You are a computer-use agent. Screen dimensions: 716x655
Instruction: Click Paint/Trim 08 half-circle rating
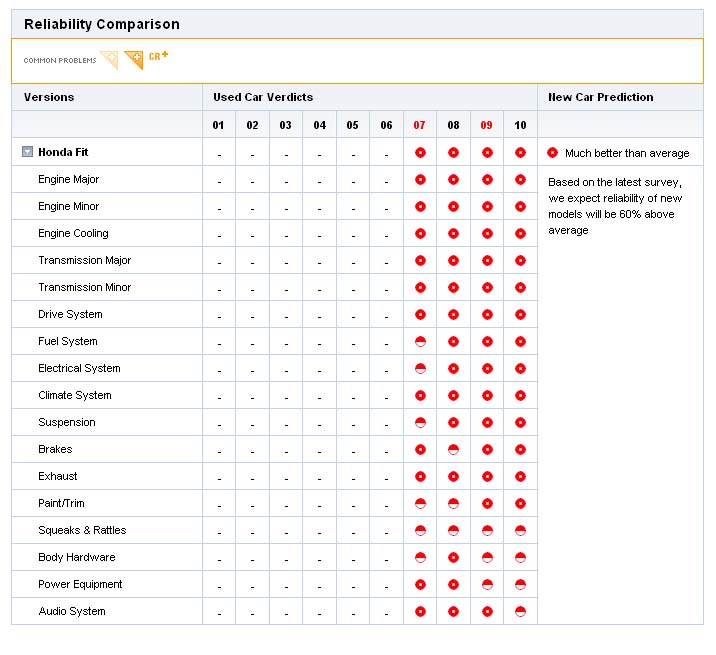[453, 503]
